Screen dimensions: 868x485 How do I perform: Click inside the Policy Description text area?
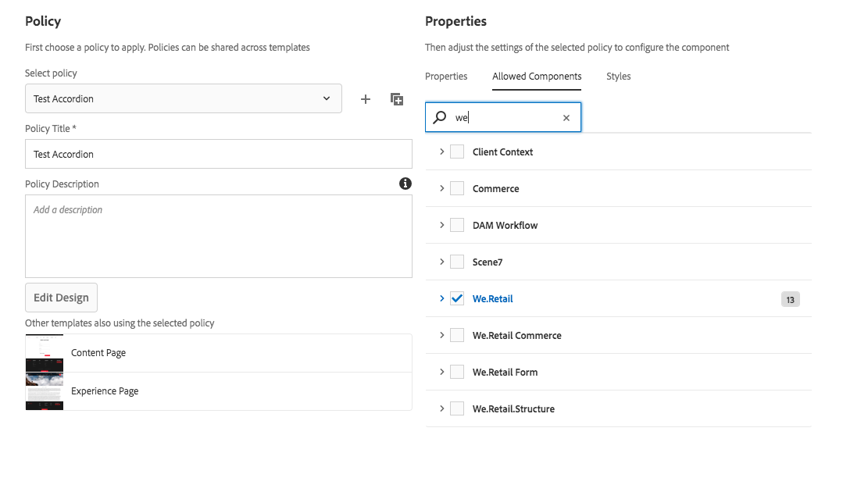(x=219, y=234)
